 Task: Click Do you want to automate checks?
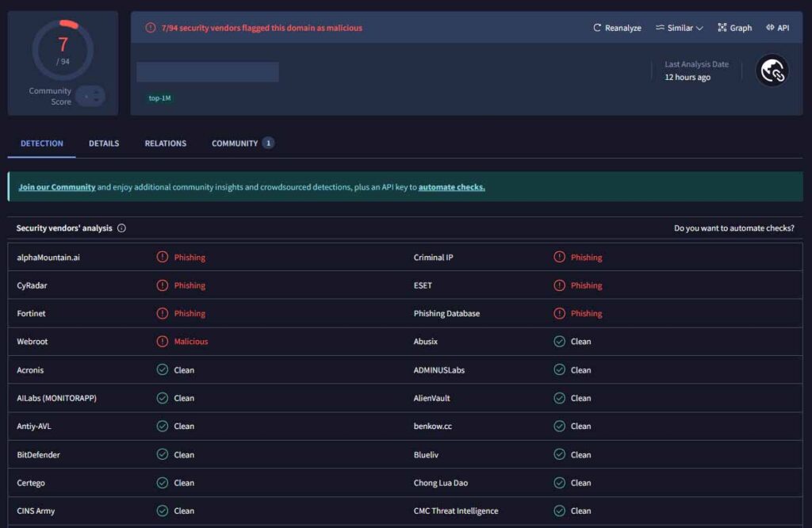pos(733,228)
